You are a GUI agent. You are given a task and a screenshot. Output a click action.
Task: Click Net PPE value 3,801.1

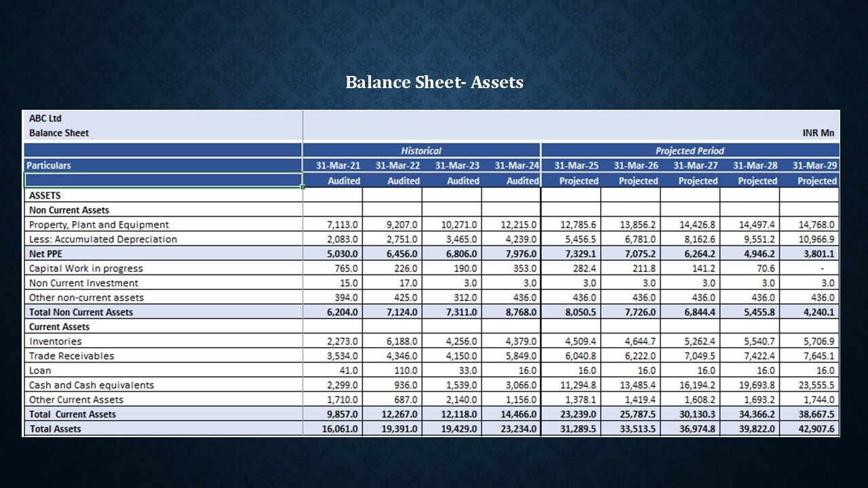pos(819,254)
